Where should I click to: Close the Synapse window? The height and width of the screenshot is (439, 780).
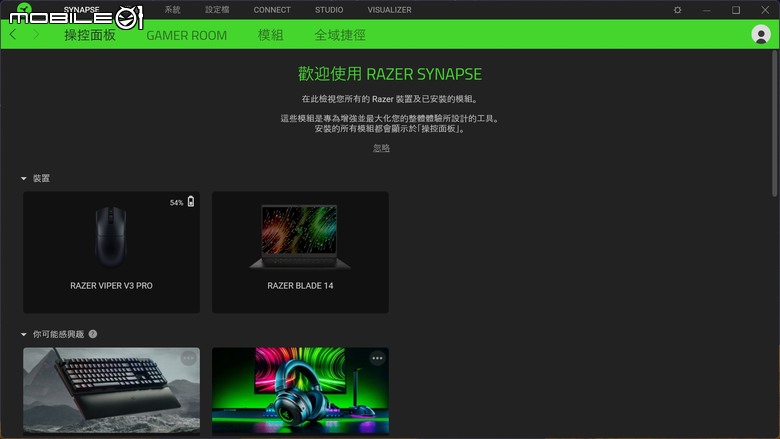tap(765, 10)
